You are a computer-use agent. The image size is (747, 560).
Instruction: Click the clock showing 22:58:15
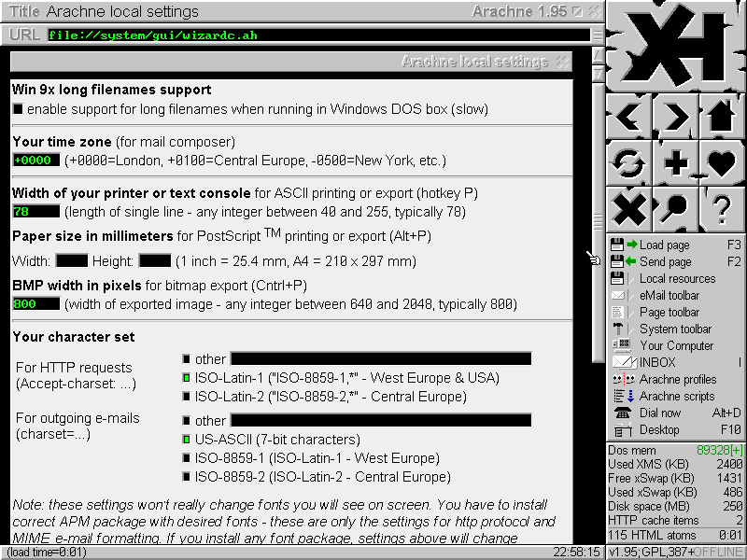pos(576,553)
